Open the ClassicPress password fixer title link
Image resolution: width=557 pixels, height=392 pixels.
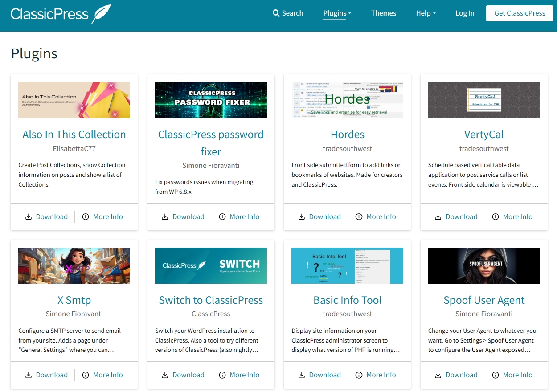pos(211,143)
